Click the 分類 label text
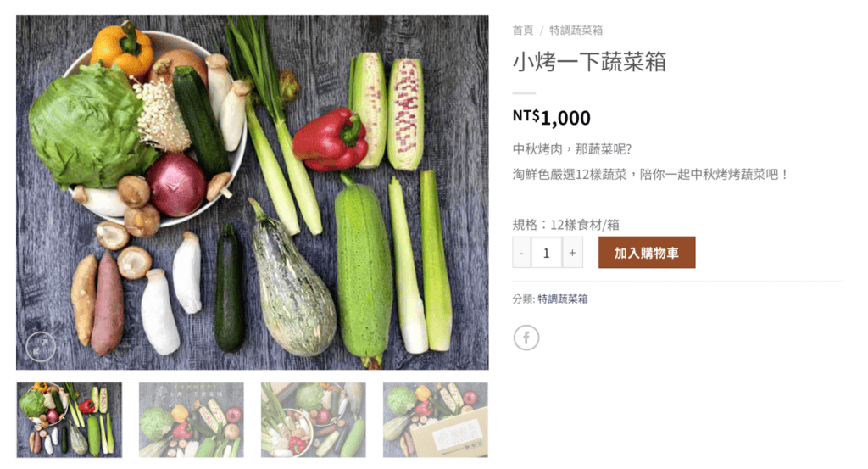868x469 pixels. [524, 299]
